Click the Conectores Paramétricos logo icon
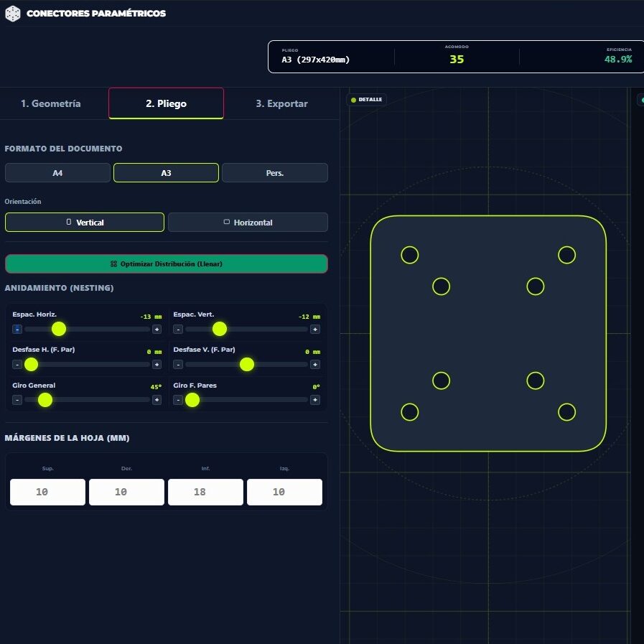The height and width of the screenshot is (644, 644). pyautogui.click(x=13, y=14)
